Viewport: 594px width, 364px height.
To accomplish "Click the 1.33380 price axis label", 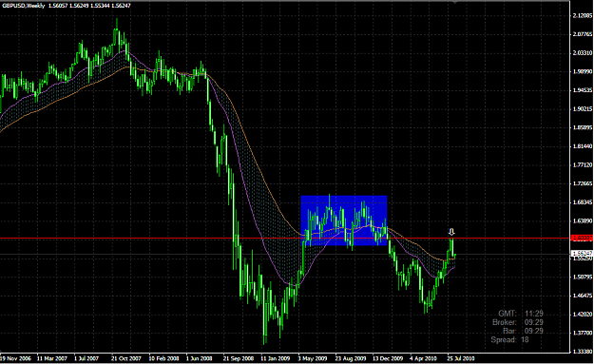I will [583, 351].
